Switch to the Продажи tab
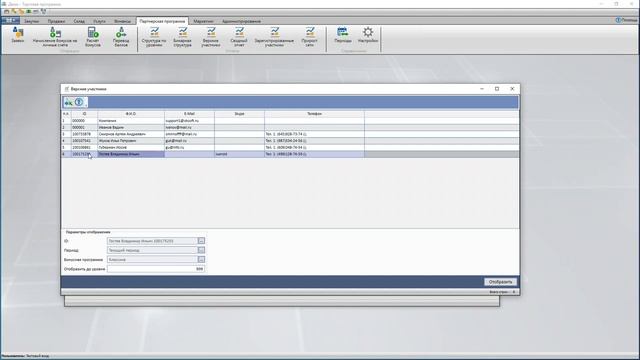640x360 pixels. pos(56,21)
